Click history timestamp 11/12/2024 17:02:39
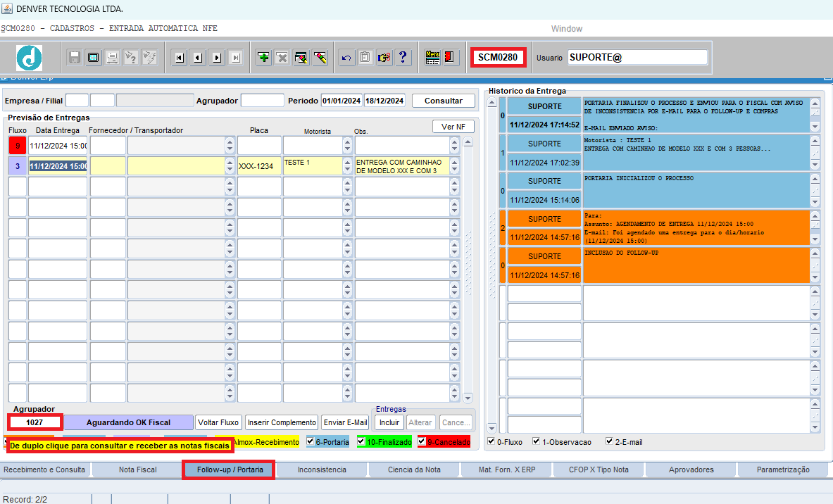This screenshot has height=504, width=833. coord(544,163)
